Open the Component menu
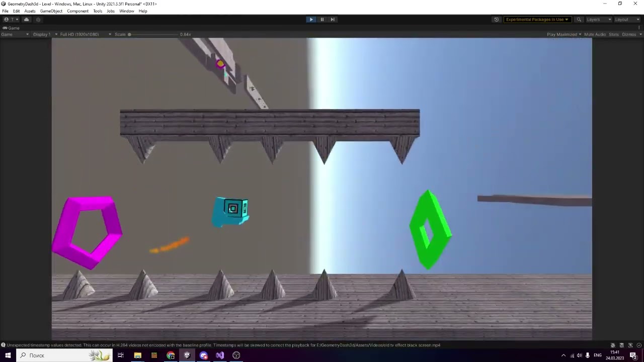This screenshot has width=644, height=362. click(x=78, y=11)
